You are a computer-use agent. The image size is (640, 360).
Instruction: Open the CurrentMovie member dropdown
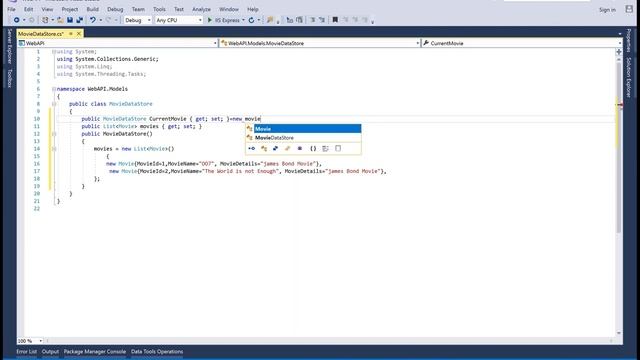coord(522,43)
